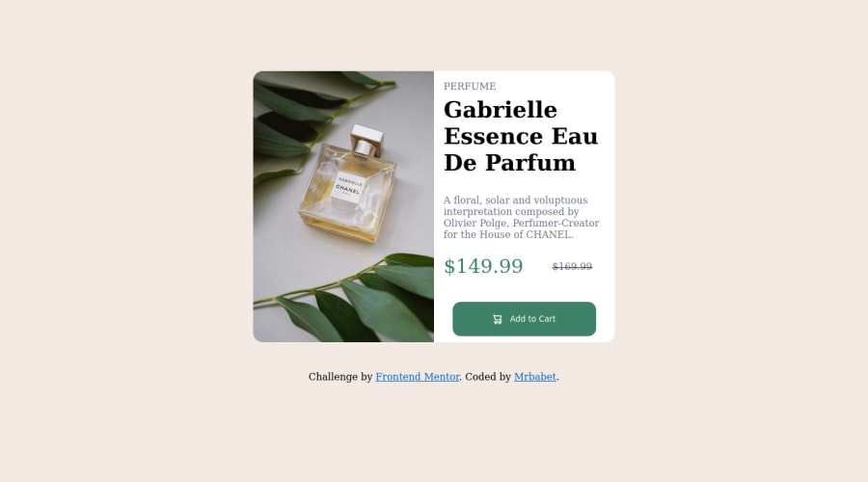This screenshot has height=482, width=868.
Task: Click the De Parfum heading line
Action: click(509, 163)
